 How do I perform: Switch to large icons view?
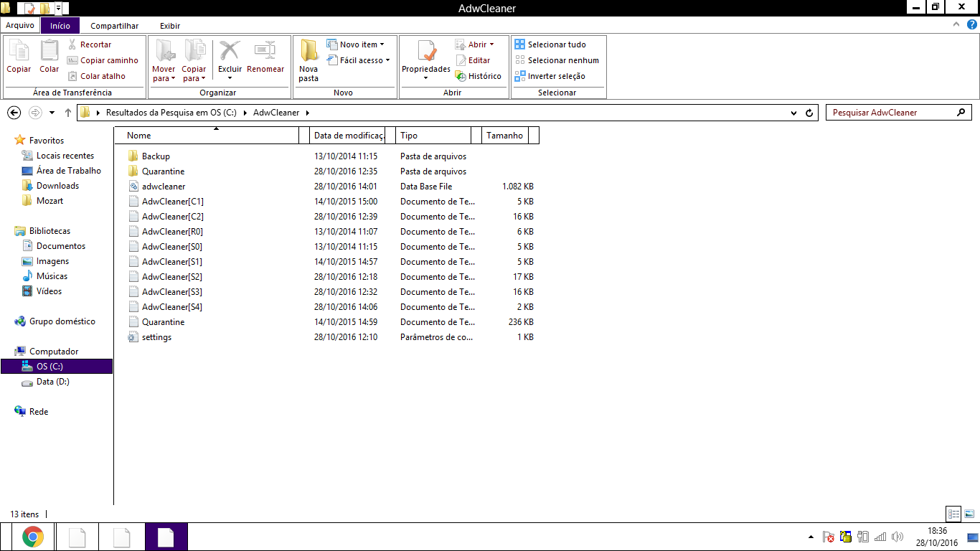pos(969,514)
